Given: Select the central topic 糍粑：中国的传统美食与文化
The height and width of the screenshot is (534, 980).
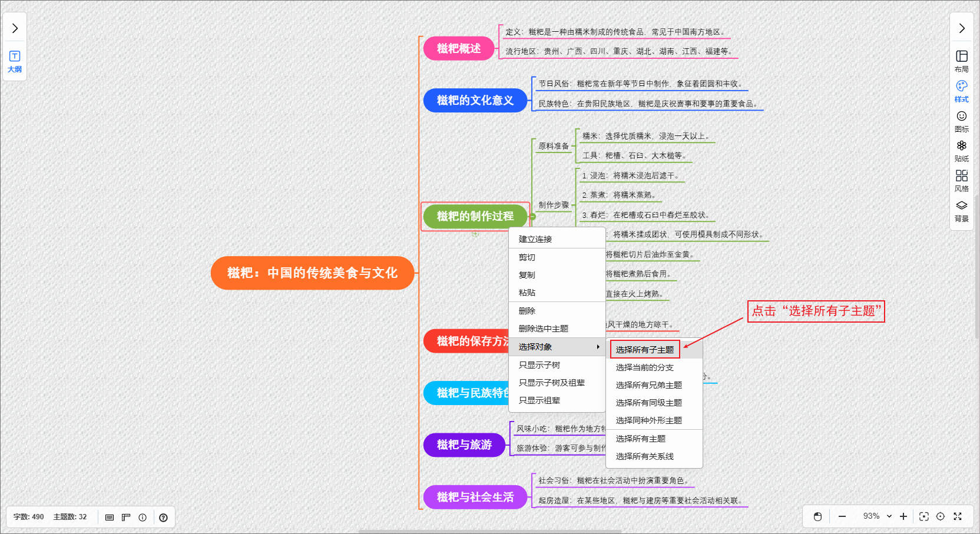Looking at the screenshot, I should pyautogui.click(x=312, y=273).
